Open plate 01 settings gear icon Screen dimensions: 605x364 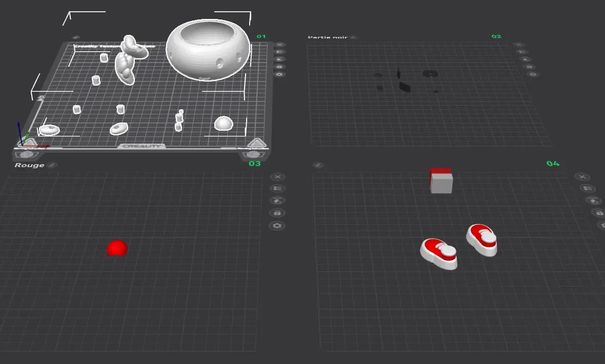(x=279, y=74)
